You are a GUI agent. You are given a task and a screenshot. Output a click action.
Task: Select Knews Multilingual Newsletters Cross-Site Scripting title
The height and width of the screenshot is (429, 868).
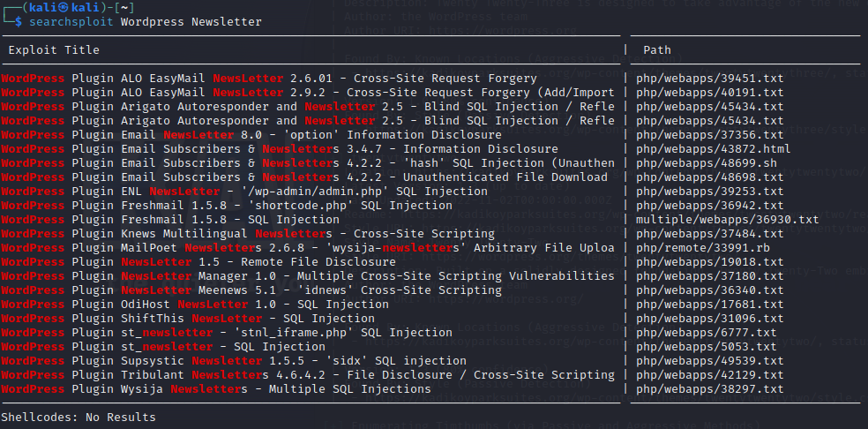click(x=248, y=234)
